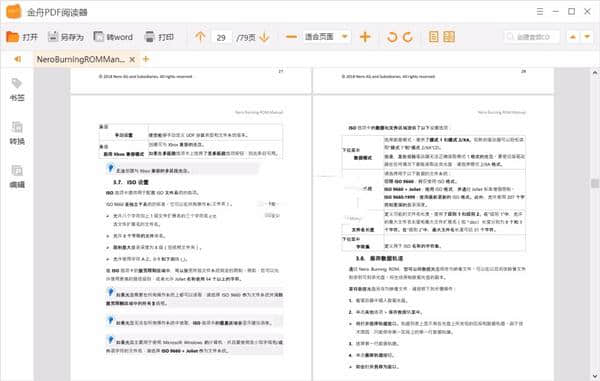
Task: Open the 书签 bookmarks panel
Action: point(17,90)
